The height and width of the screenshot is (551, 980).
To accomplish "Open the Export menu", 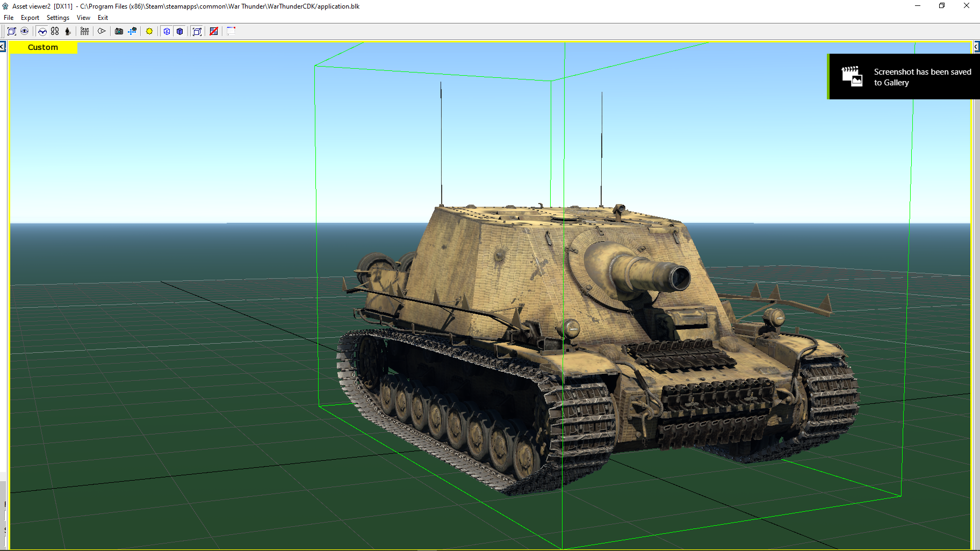I will [x=30, y=18].
